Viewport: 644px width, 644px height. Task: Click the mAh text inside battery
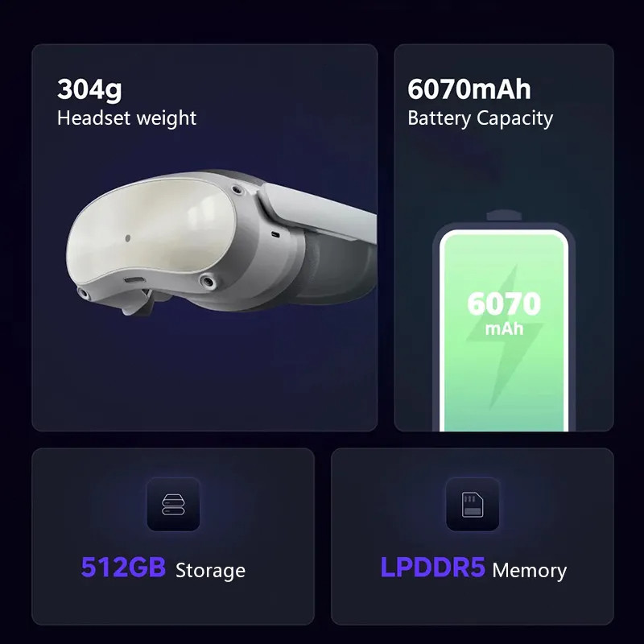pos(504,328)
